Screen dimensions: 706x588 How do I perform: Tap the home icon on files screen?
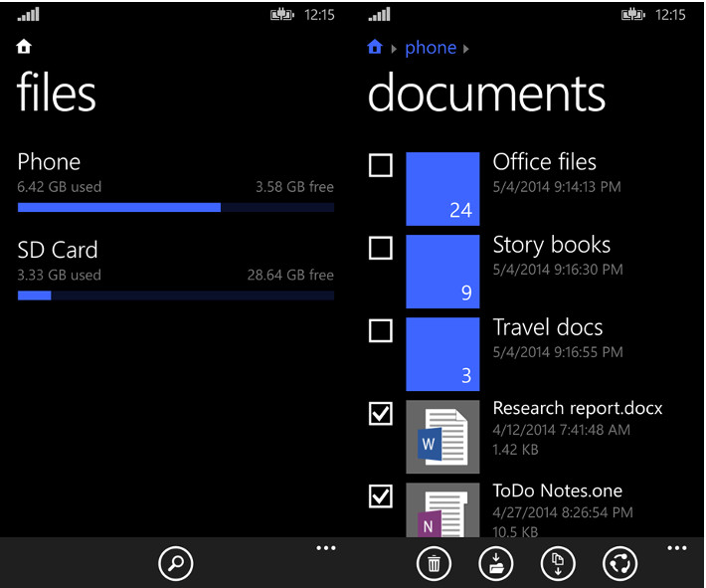point(24,47)
